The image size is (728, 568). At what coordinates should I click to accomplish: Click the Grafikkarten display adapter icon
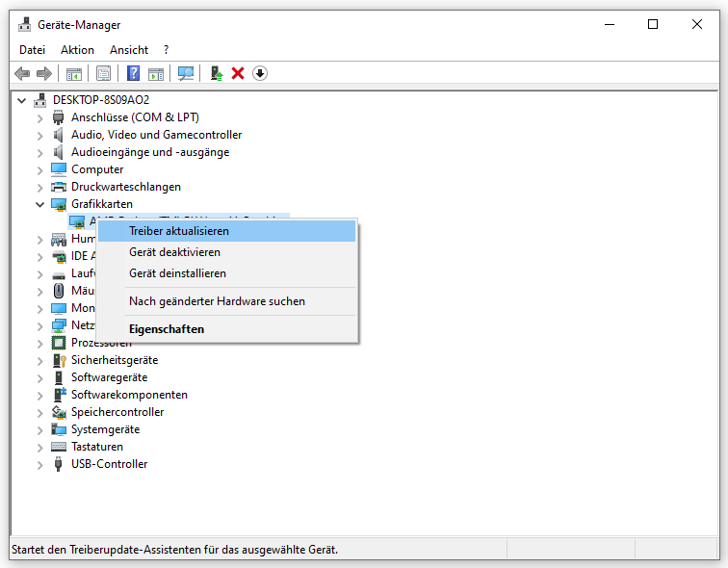(59, 204)
